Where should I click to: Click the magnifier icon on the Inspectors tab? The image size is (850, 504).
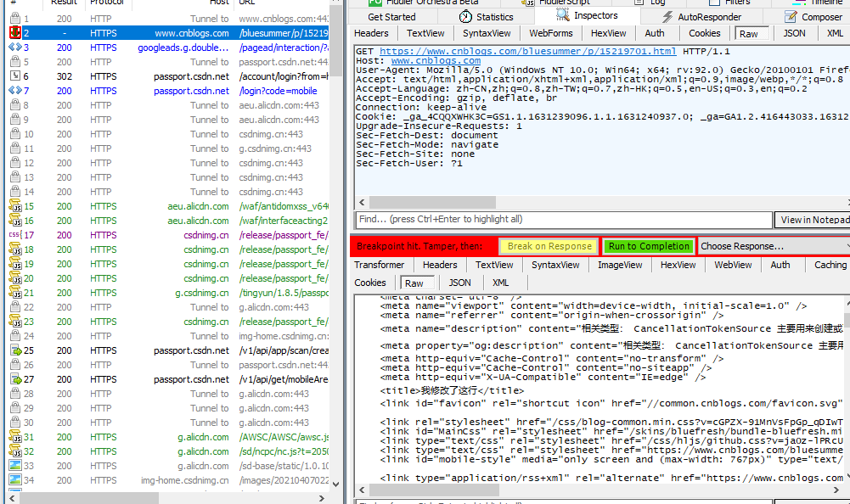[x=562, y=16]
